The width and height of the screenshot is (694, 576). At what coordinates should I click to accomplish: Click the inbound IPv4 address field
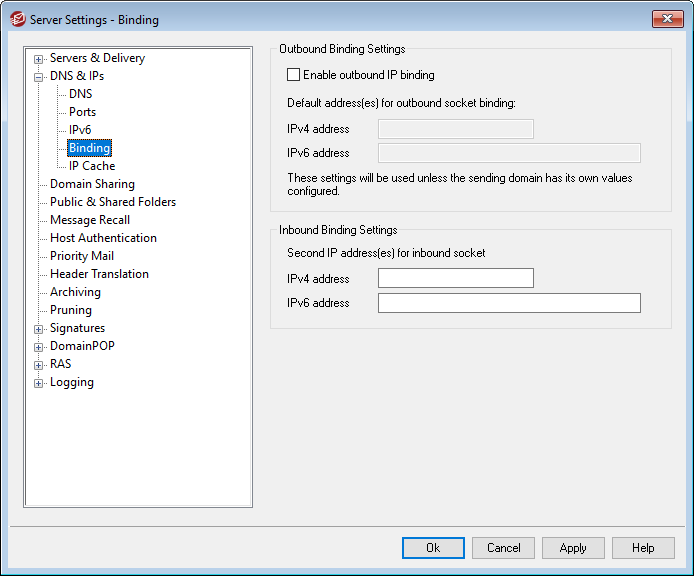coord(455,278)
